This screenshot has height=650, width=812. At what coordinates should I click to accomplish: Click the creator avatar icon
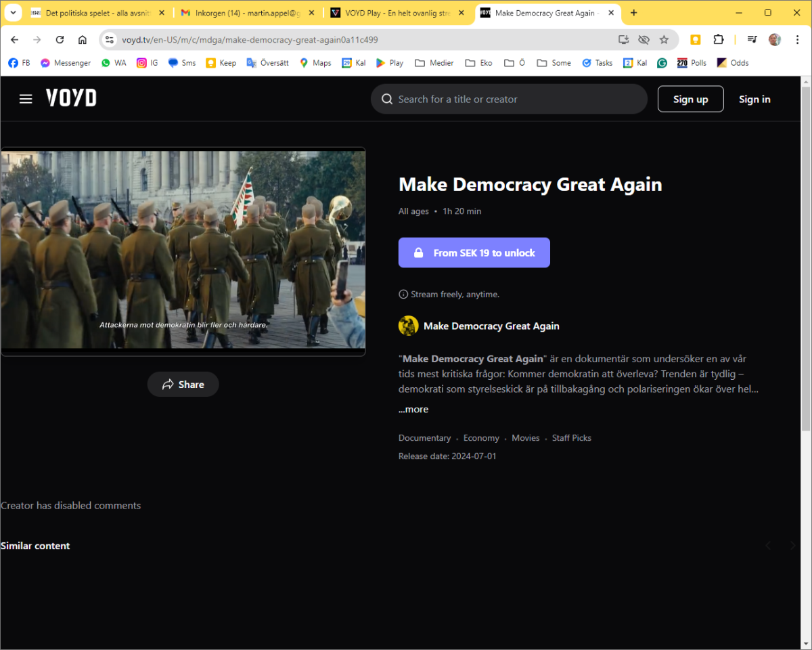(x=408, y=326)
